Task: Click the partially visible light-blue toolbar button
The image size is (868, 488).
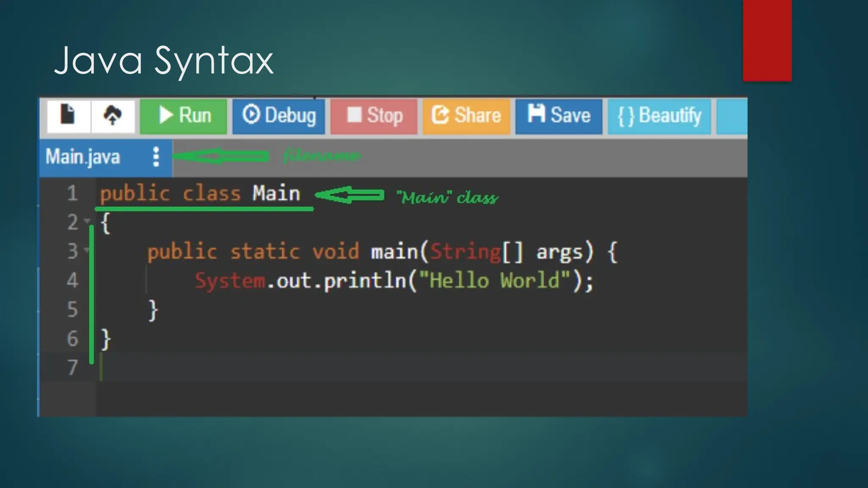Action: tap(732, 116)
